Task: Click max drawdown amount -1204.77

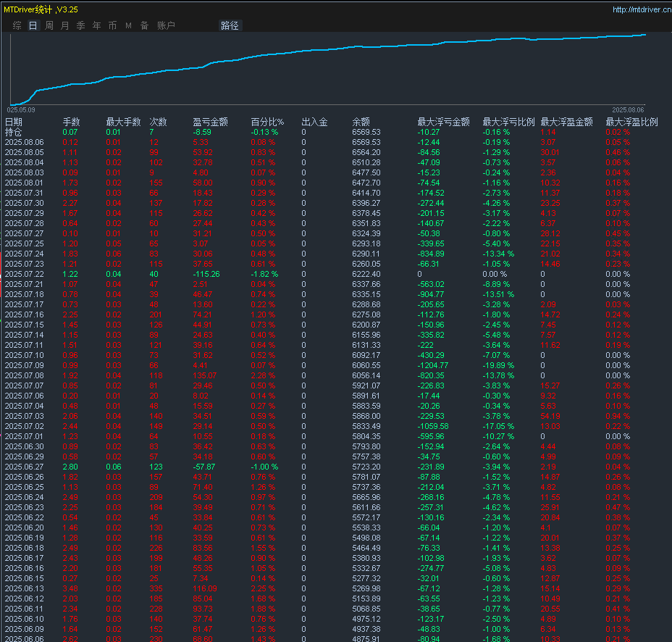Action: point(433,365)
